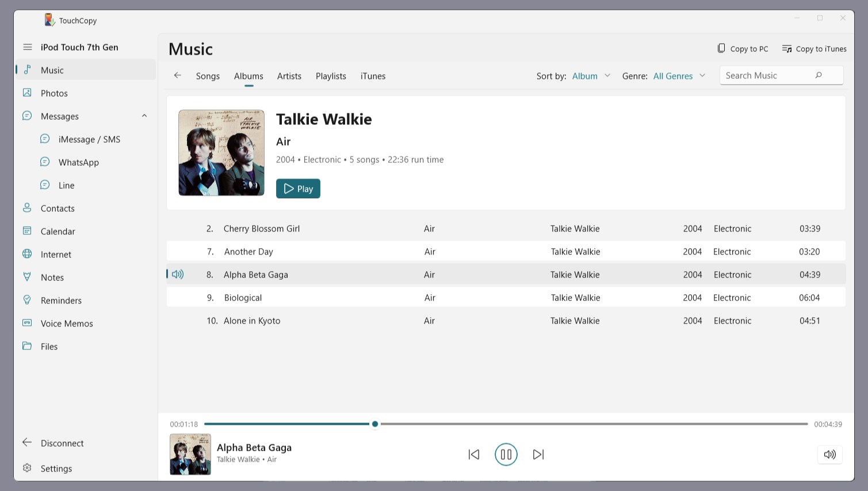Click the Settings gear icon

click(27, 468)
